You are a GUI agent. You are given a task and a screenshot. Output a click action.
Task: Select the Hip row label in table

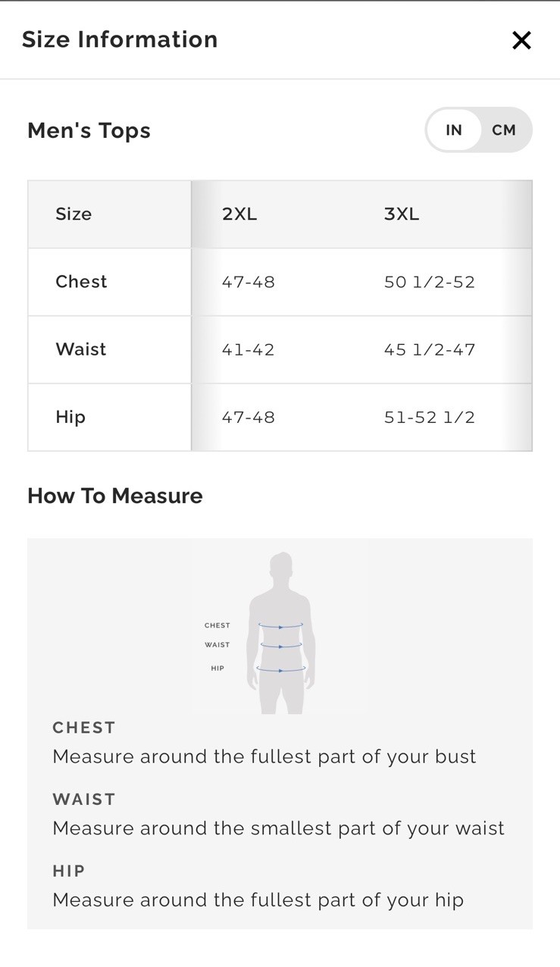pos(70,417)
